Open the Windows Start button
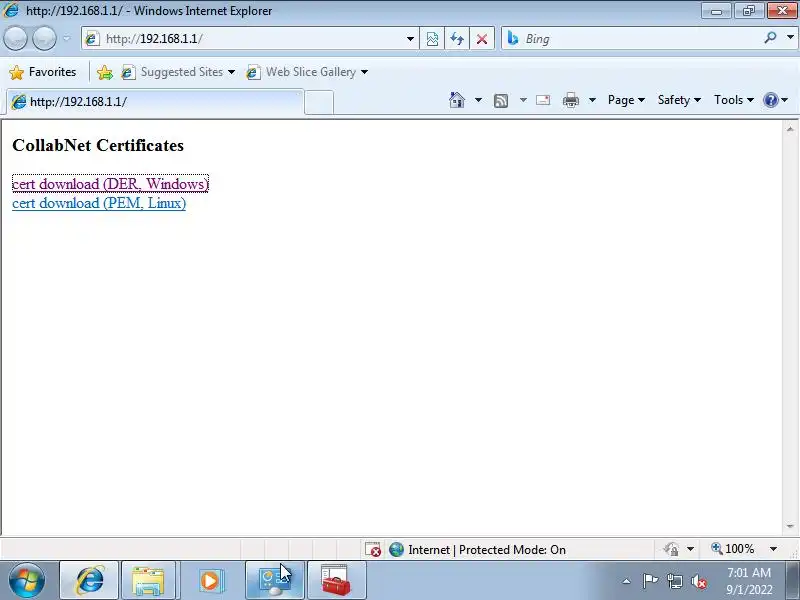The width and height of the screenshot is (800, 600). point(27,580)
